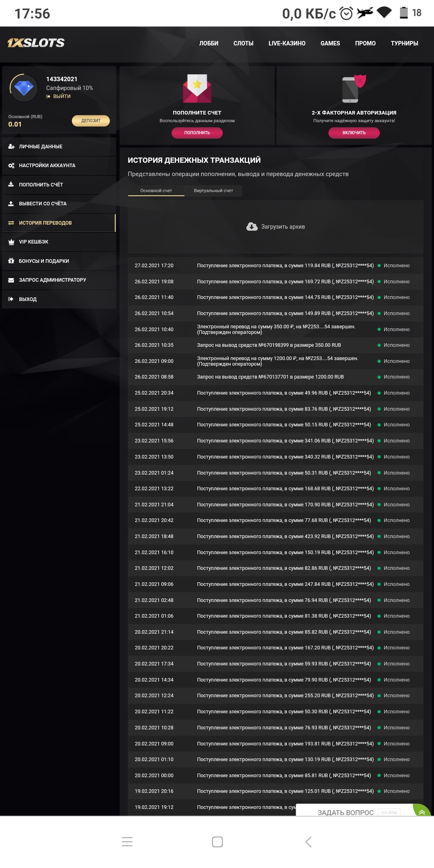Open the Слоты menu item
The image size is (434, 868).
(x=244, y=43)
